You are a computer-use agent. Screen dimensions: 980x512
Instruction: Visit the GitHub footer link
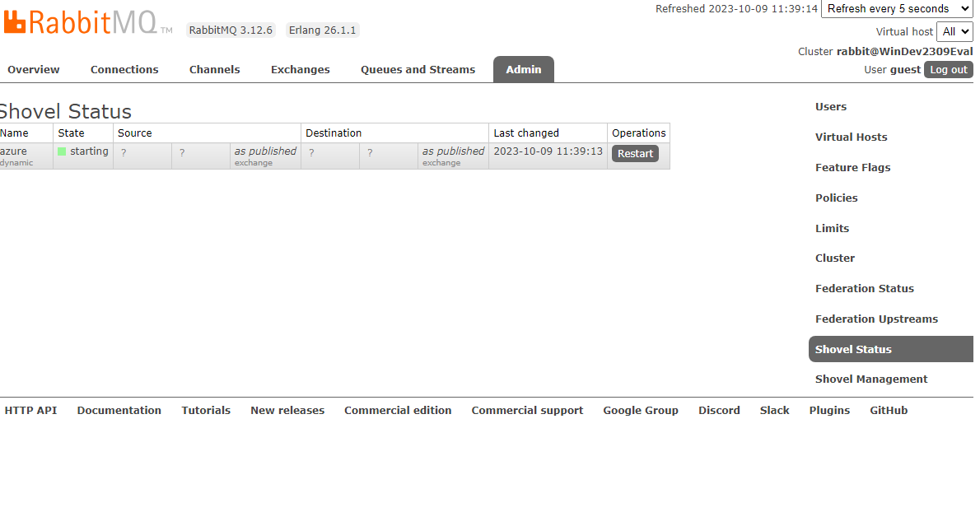coord(889,410)
